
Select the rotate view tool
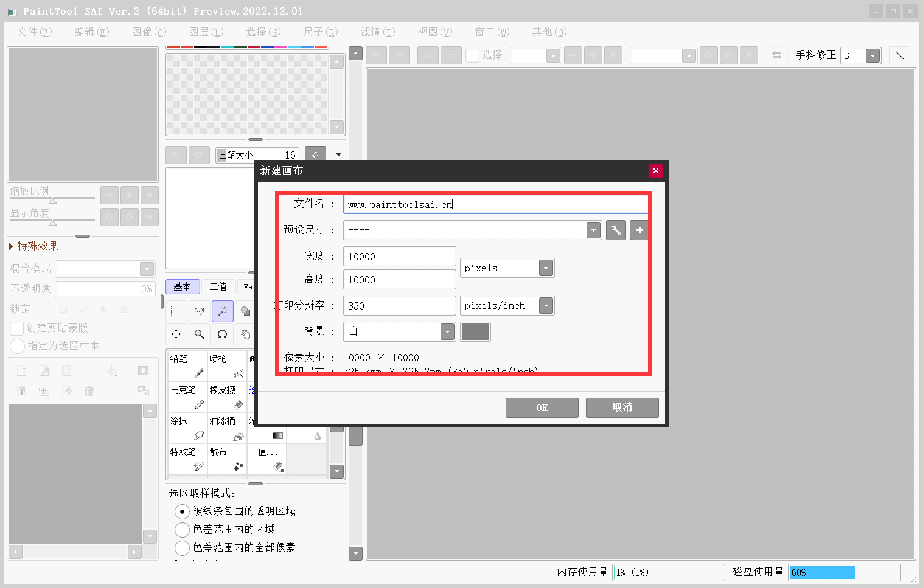(x=223, y=334)
